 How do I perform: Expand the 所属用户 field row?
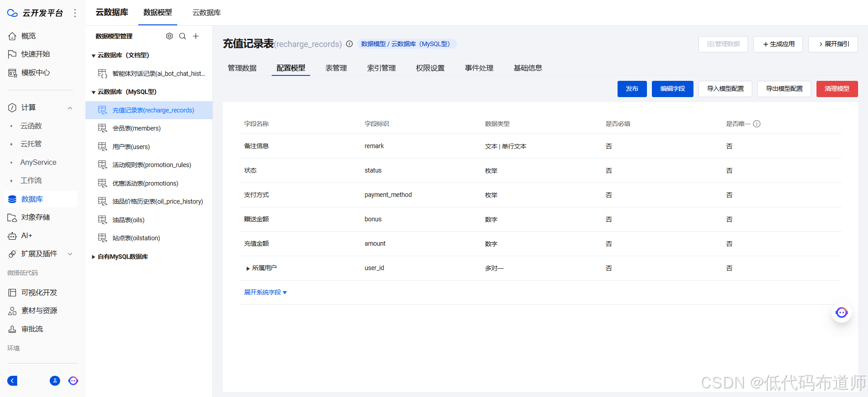click(248, 268)
